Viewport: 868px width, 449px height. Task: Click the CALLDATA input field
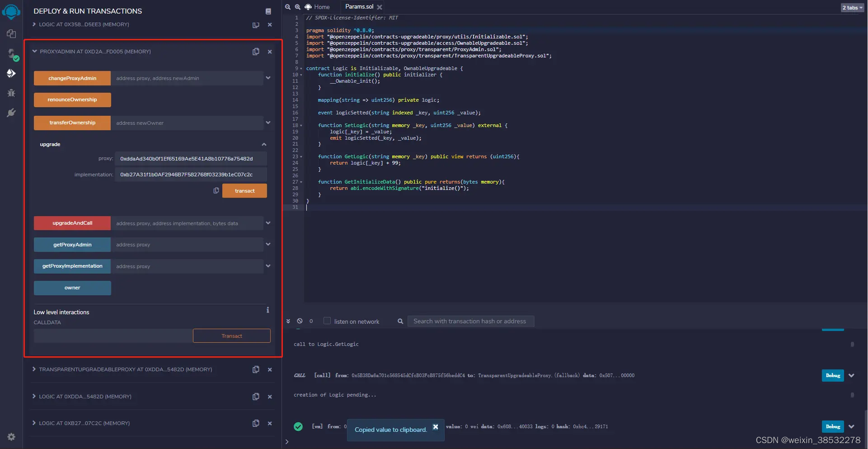[113, 336]
